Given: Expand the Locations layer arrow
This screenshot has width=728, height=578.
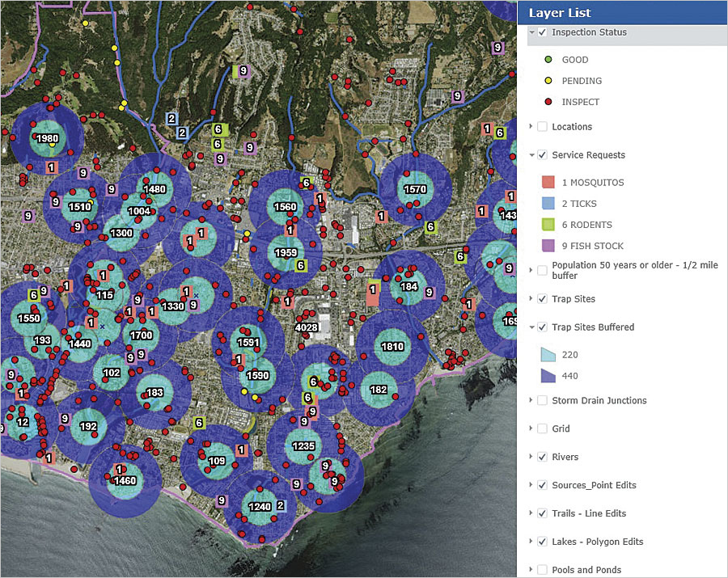Looking at the screenshot, I should tap(531, 126).
